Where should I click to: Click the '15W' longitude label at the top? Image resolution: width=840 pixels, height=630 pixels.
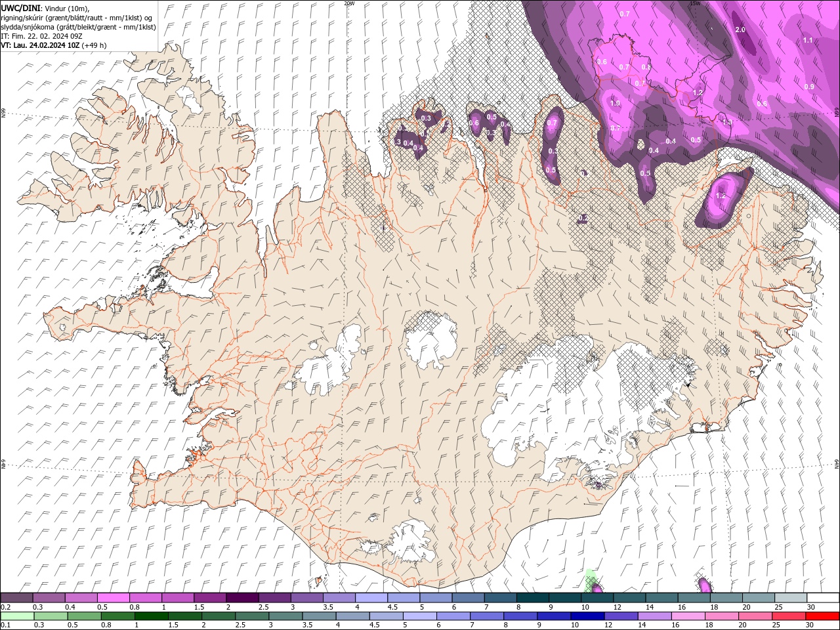tap(696, 3)
